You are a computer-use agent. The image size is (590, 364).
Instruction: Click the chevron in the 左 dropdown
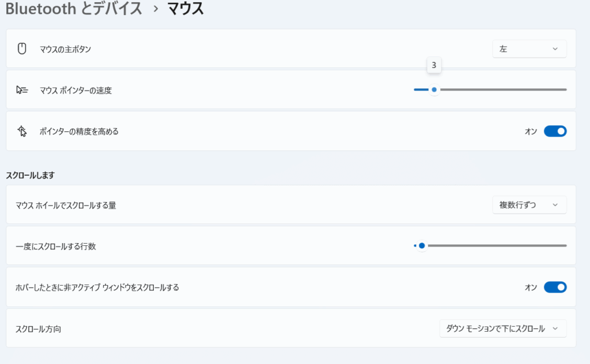pos(555,49)
